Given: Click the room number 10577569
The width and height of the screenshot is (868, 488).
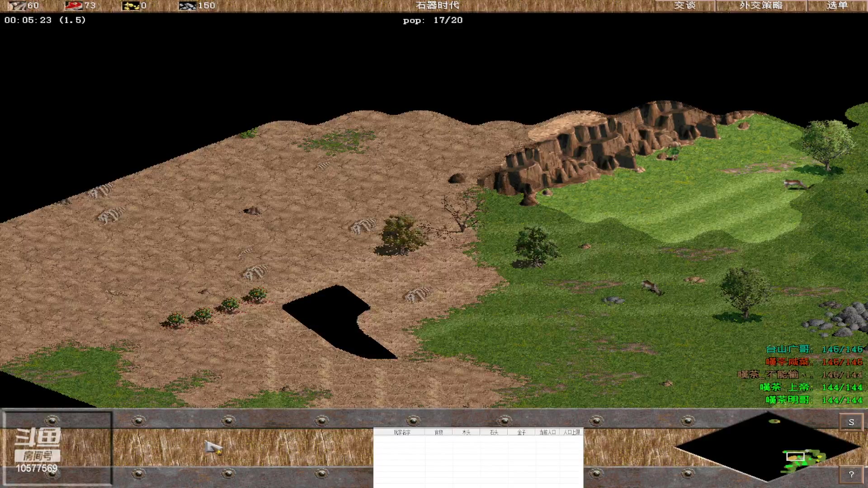Looking at the screenshot, I should point(37,468).
